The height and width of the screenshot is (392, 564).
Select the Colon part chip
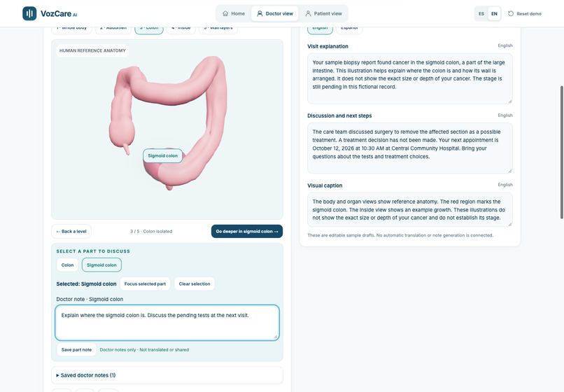pos(67,265)
